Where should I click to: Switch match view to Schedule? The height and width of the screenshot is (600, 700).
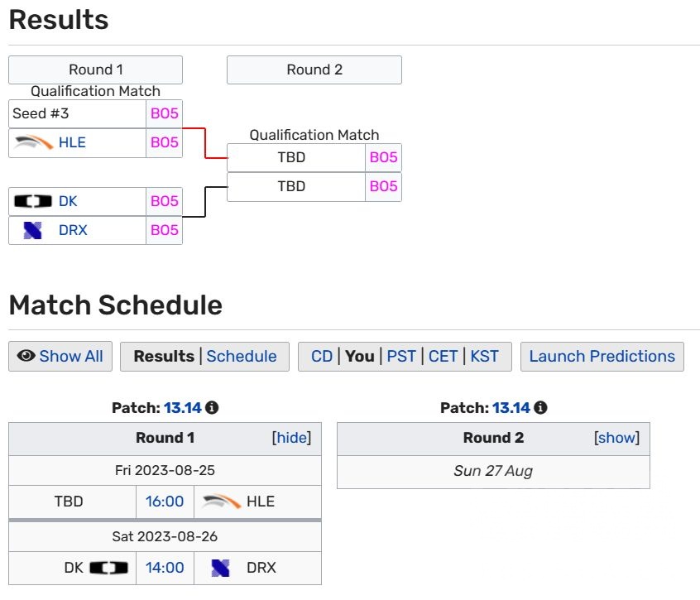click(x=242, y=357)
